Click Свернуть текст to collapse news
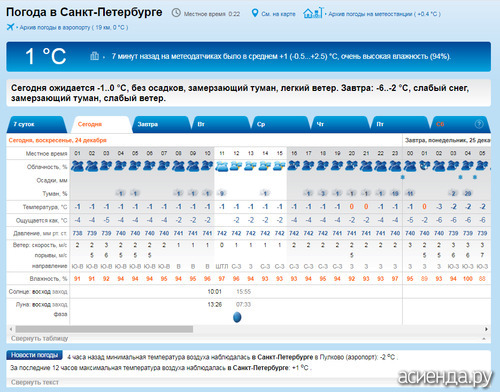This screenshot has width=500, height=392. point(35,382)
